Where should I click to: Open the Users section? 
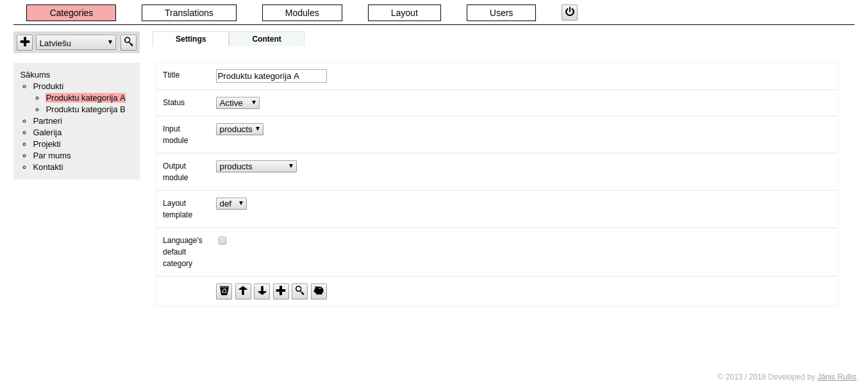(501, 13)
